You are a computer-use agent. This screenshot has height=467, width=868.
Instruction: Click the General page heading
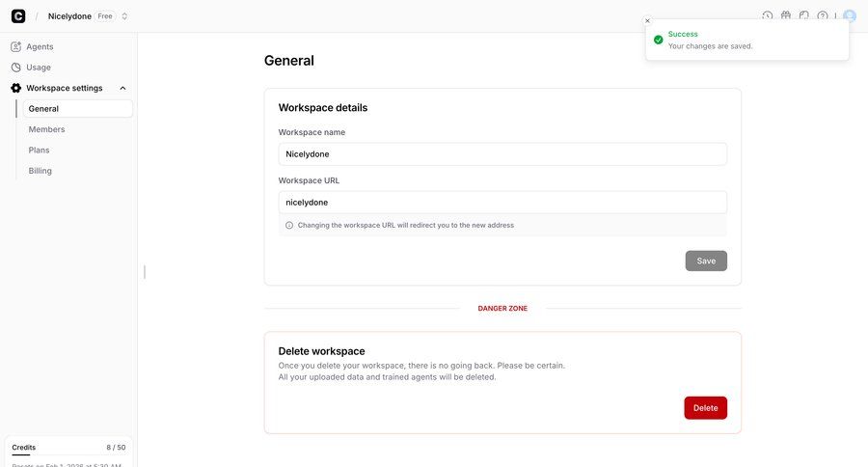click(289, 61)
